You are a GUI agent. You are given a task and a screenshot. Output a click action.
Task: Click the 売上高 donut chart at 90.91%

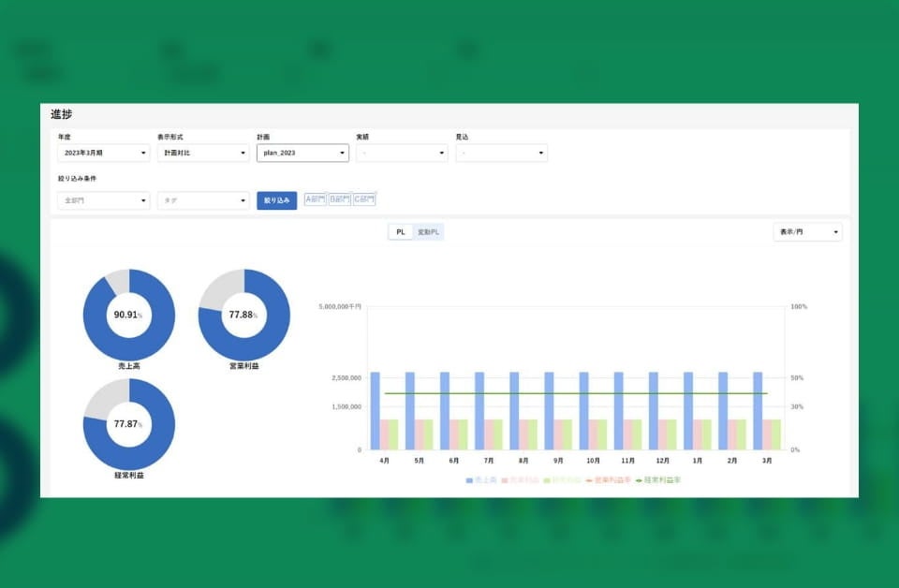[129, 315]
